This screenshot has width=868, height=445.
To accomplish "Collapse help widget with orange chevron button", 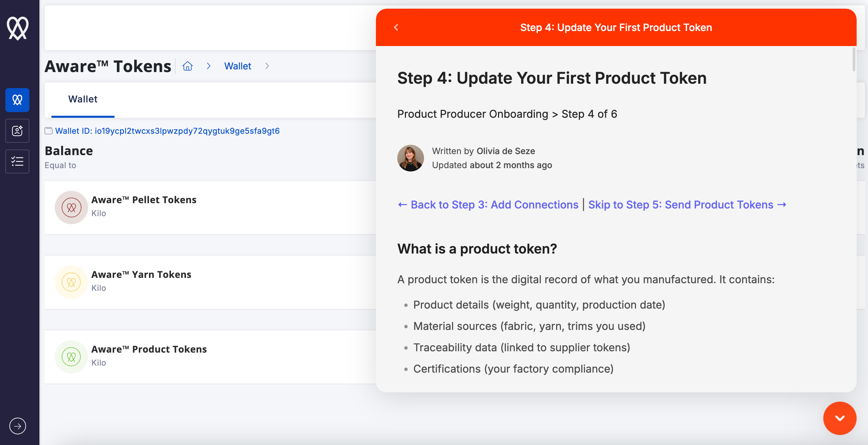I will click(x=840, y=418).
